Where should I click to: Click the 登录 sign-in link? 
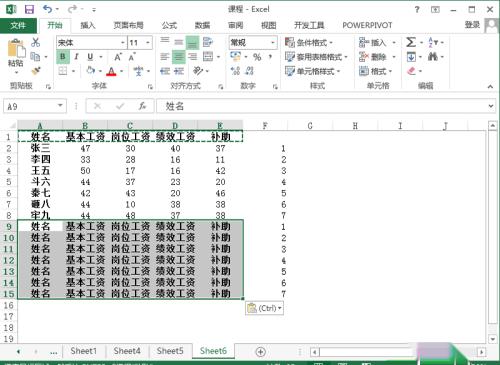coord(472,25)
